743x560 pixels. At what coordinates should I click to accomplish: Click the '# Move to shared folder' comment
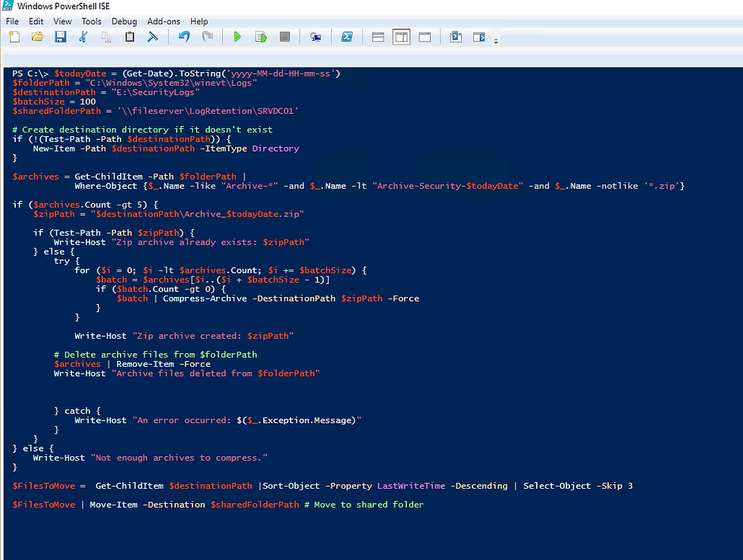click(x=364, y=505)
